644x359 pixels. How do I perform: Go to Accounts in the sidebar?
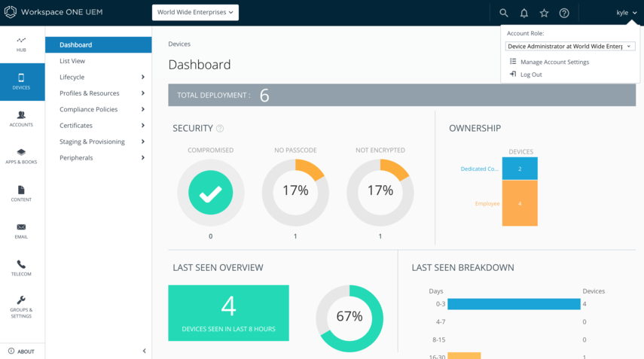click(21, 119)
